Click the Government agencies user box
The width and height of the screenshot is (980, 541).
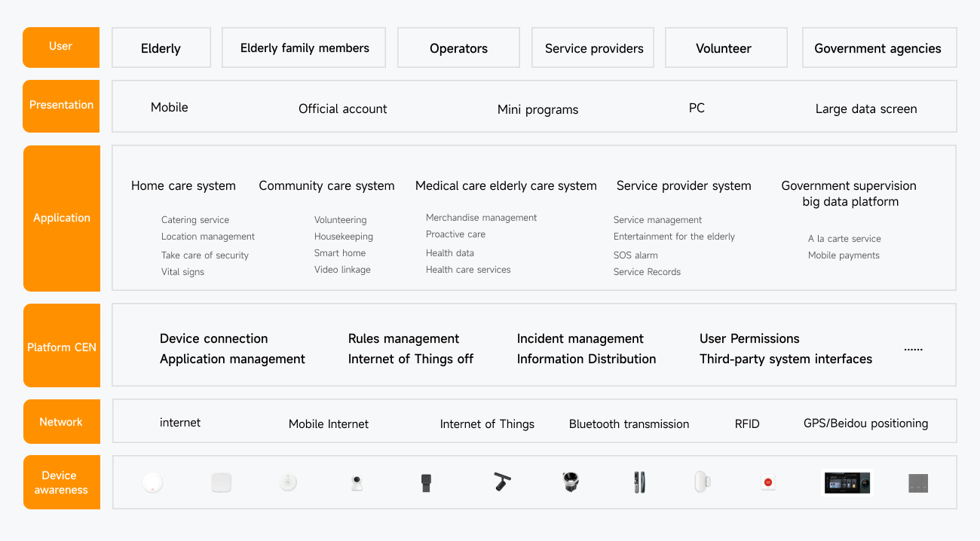coord(878,48)
